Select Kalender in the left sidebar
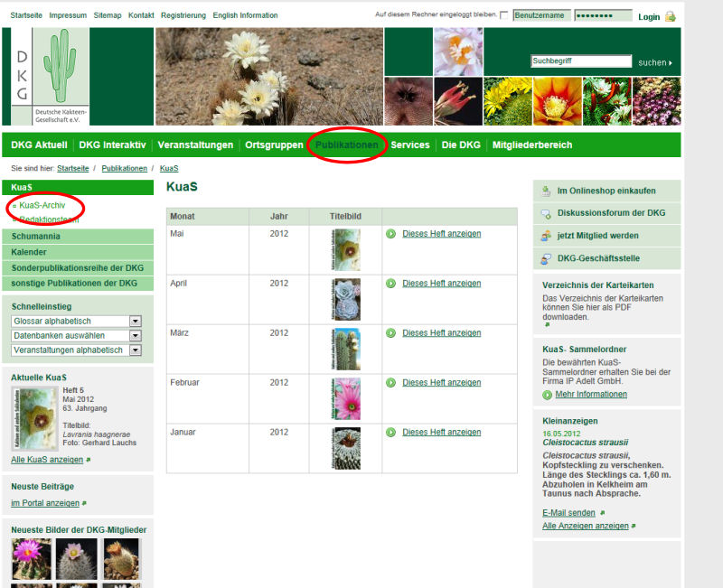Viewport: 723px width, 588px height. (x=30, y=252)
